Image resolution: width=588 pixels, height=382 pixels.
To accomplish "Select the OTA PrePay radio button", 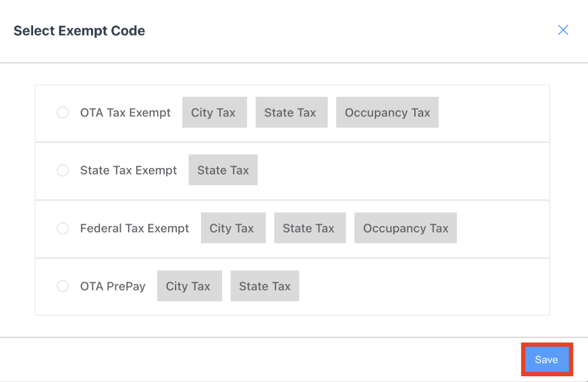I will pyautogui.click(x=62, y=286).
